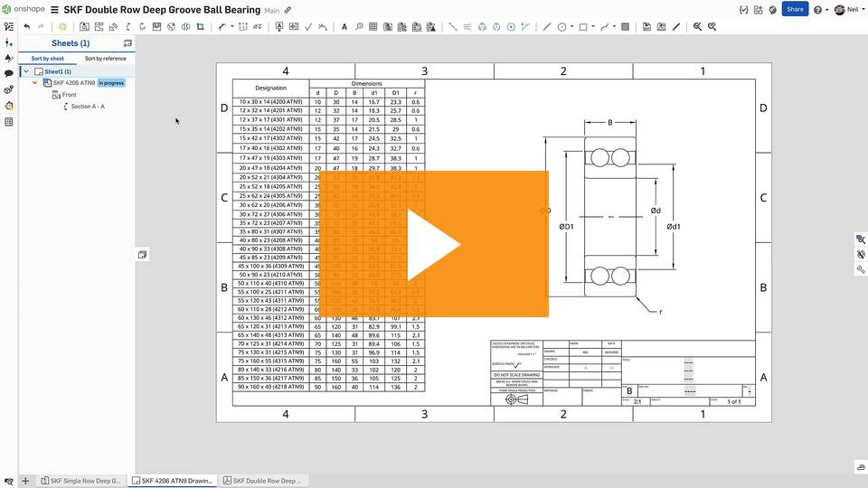The image size is (868, 488).
Task: Click the Share button
Action: (795, 9)
